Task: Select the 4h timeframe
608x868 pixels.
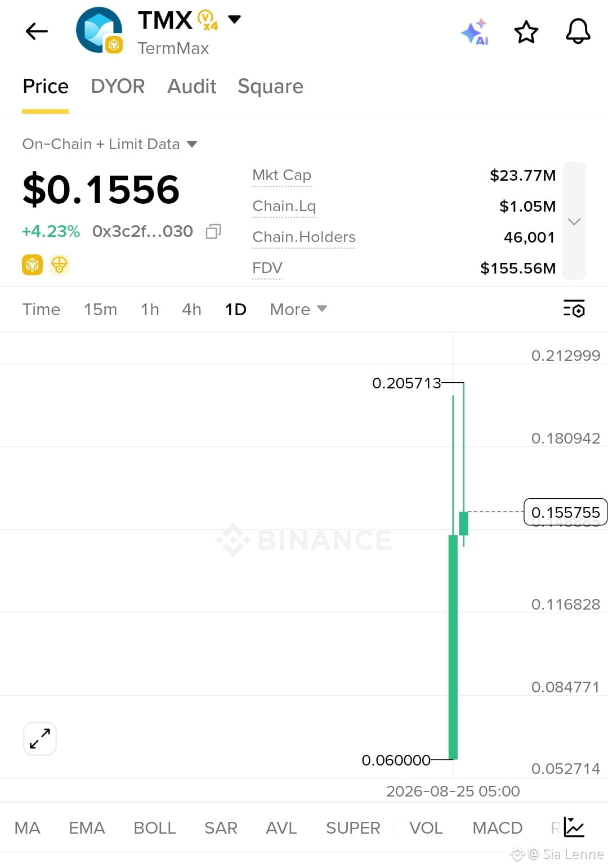Action: coord(191,310)
